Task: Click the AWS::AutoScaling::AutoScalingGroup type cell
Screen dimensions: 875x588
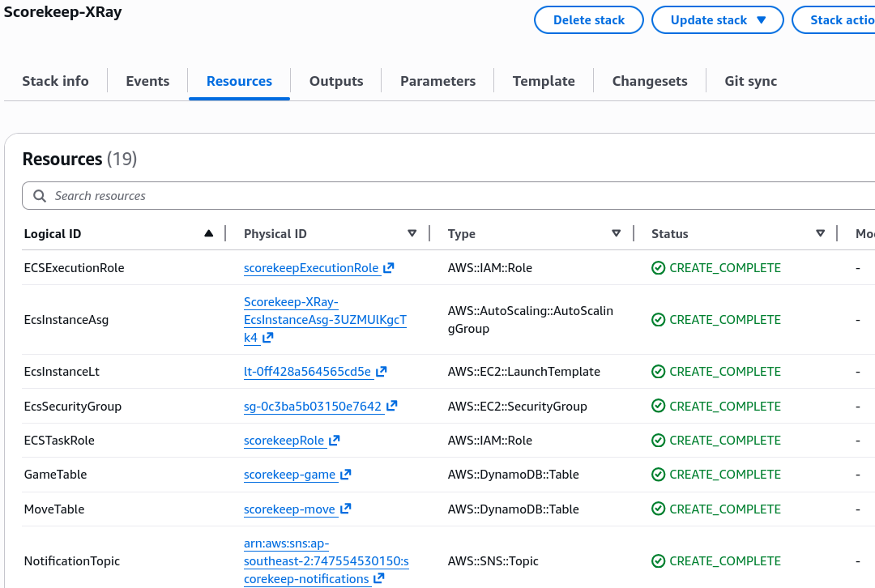Action: (530, 320)
